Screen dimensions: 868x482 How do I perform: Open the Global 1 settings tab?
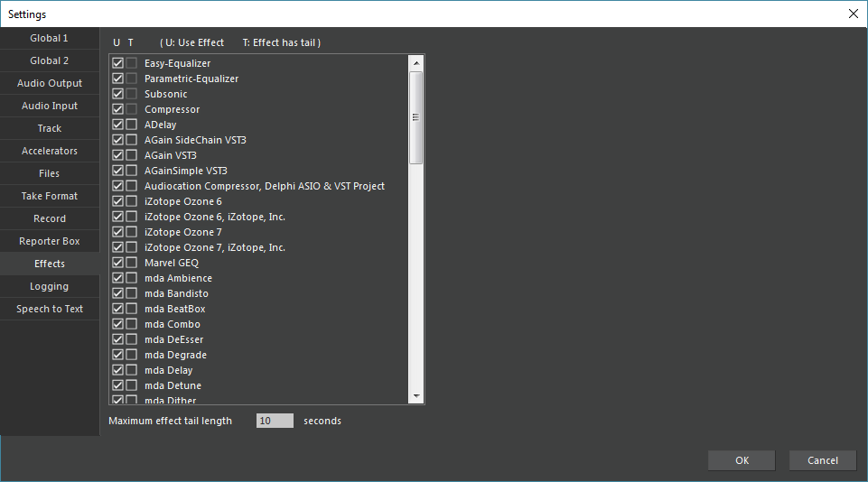pyautogui.click(x=50, y=38)
